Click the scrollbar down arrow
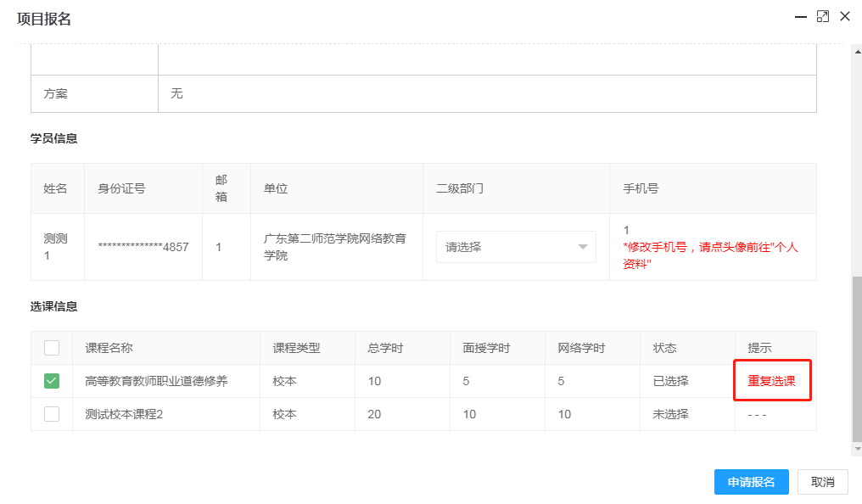The width and height of the screenshot is (862, 504). 856,449
